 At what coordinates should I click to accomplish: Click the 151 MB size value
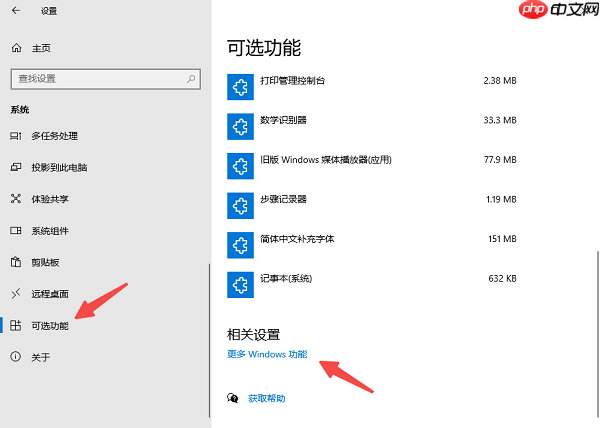tap(502, 239)
